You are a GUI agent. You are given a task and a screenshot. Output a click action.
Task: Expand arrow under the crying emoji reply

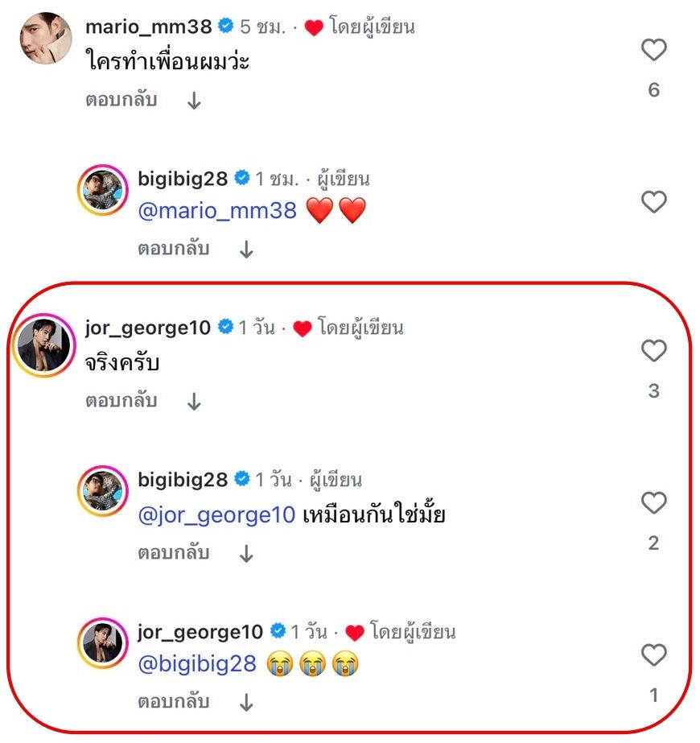pyautogui.click(x=246, y=702)
